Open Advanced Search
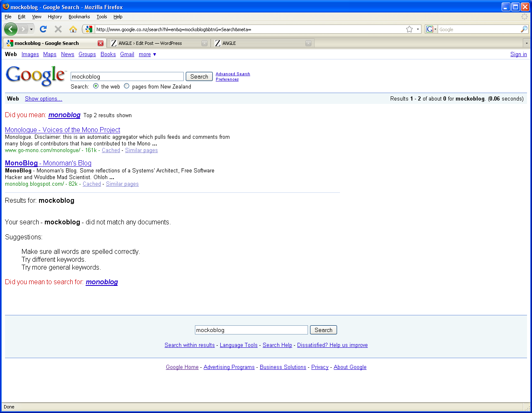Viewport: 532px width, 413px height. pos(233,74)
